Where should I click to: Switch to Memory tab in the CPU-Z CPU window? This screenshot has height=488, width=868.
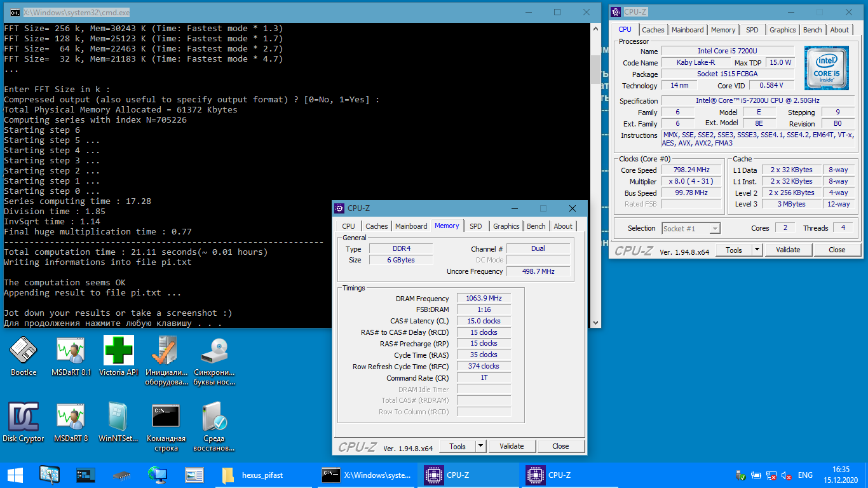tap(723, 30)
